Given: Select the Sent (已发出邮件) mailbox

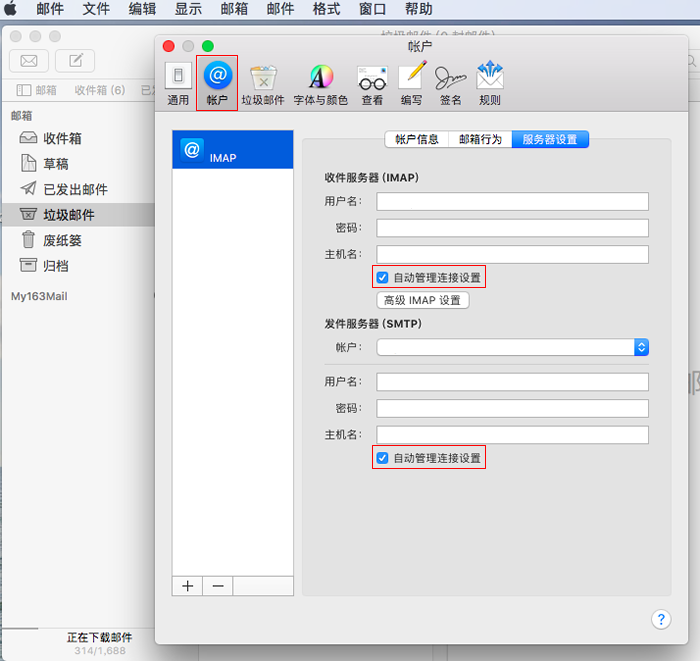Looking at the screenshot, I should click(78, 189).
